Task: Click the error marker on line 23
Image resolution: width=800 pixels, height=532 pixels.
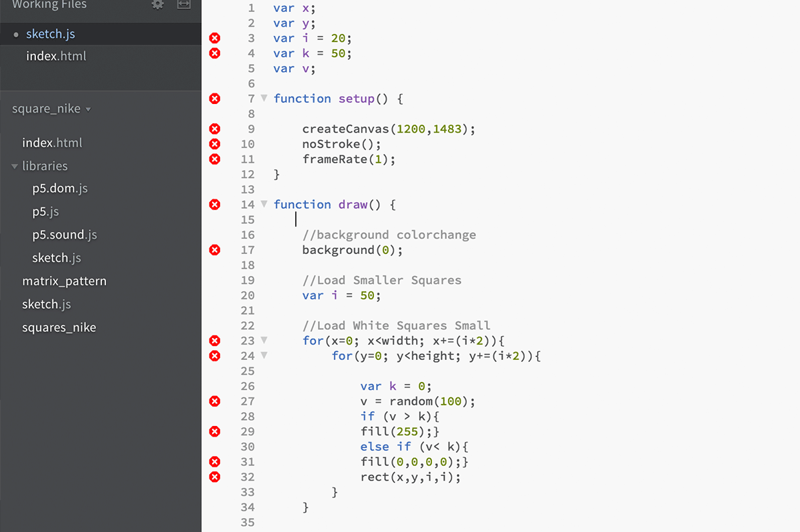Action: pyautogui.click(x=215, y=341)
